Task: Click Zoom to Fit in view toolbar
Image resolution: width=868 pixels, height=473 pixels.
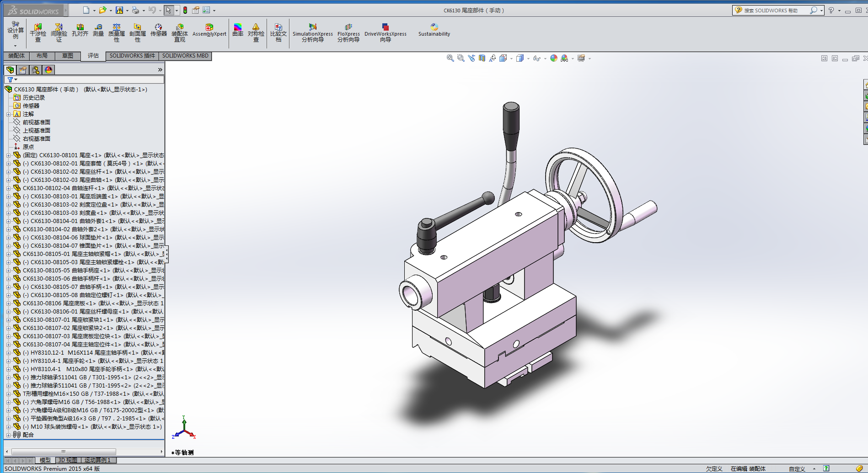Action: click(x=450, y=58)
